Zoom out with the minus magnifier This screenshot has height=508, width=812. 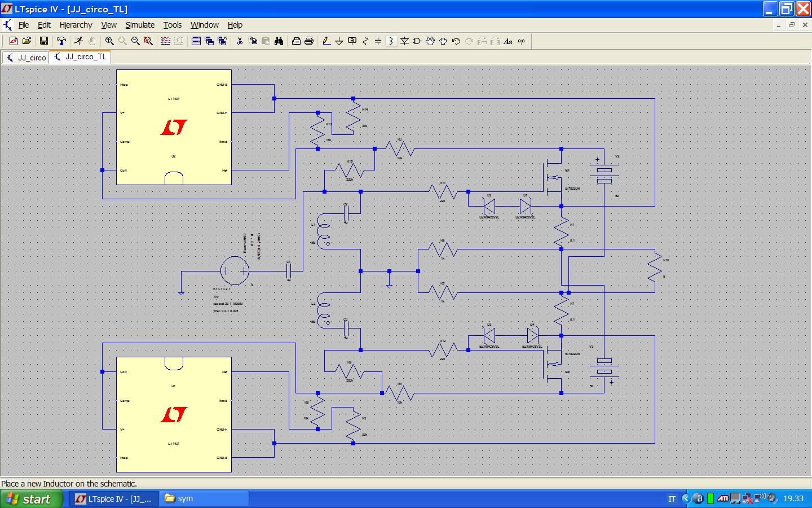(x=135, y=41)
